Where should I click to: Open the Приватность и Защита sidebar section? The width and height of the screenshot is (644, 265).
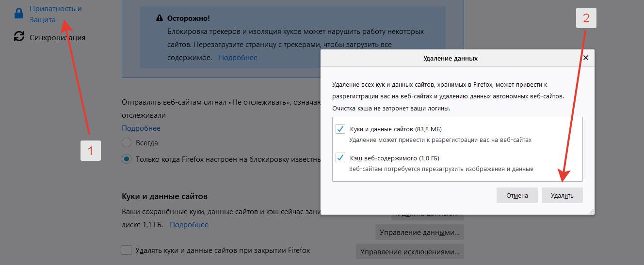[x=55, y=14]
